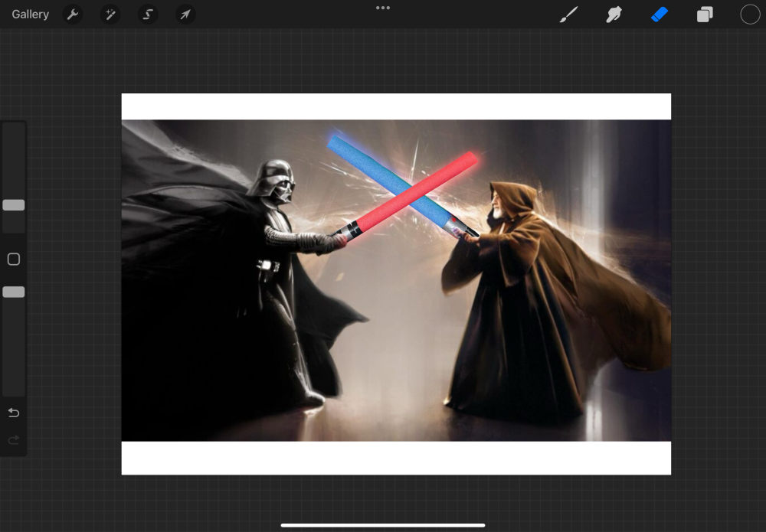This screenshot has width=766, height=532.
Task: Activate the Selection tool
Action: 148,14
